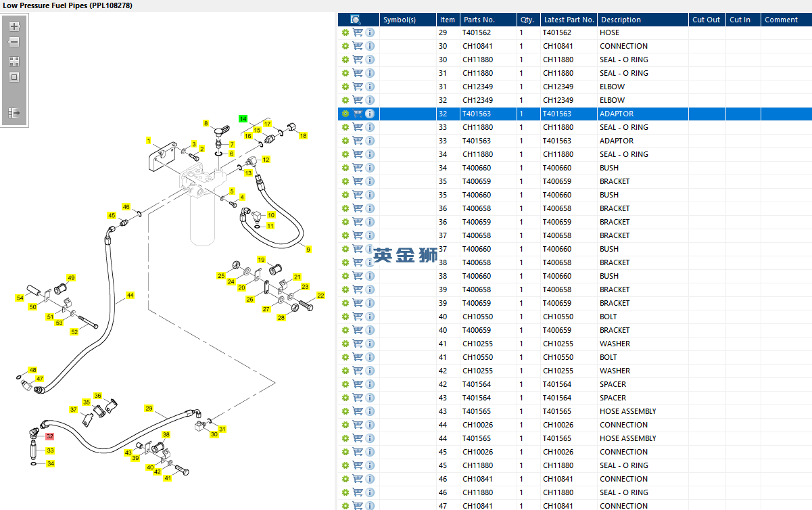Image resolution: width=812 pixels, height=510 pixels.
Task: Select red callout 32 on the diagram
Action: click(x=49, y=436)
